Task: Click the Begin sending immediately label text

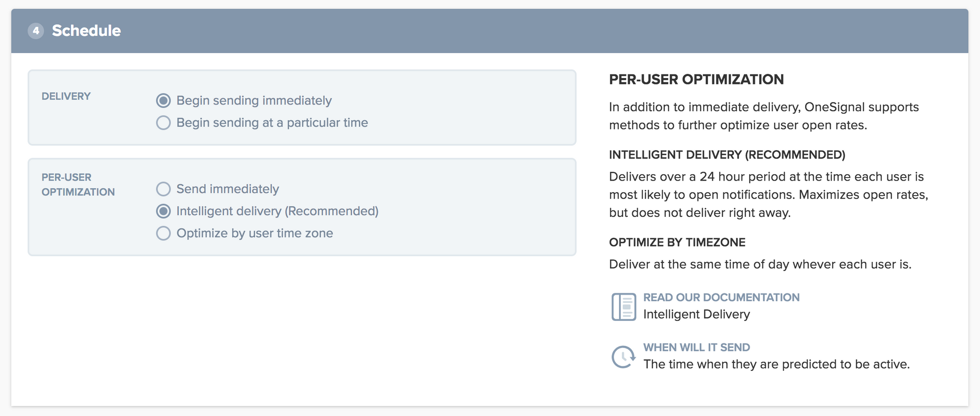Action: tap(254, 101)
